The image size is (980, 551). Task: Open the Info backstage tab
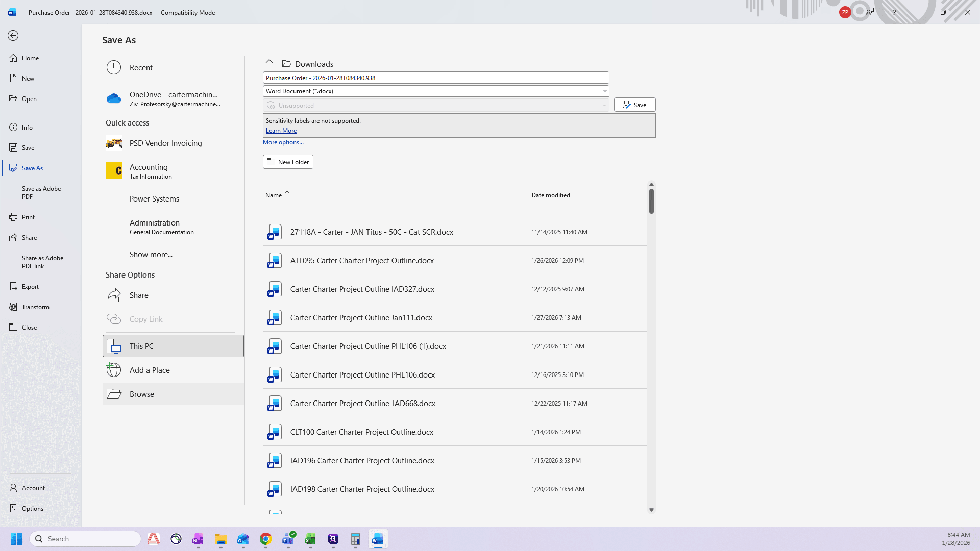(x=27, y=128)
